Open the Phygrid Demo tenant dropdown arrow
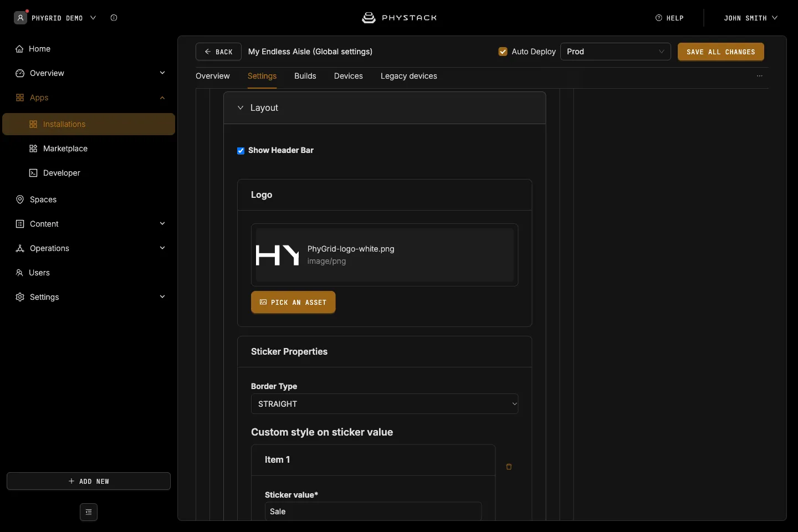The width and height of the screenshot is (798, 532). [x=93, y=18]
